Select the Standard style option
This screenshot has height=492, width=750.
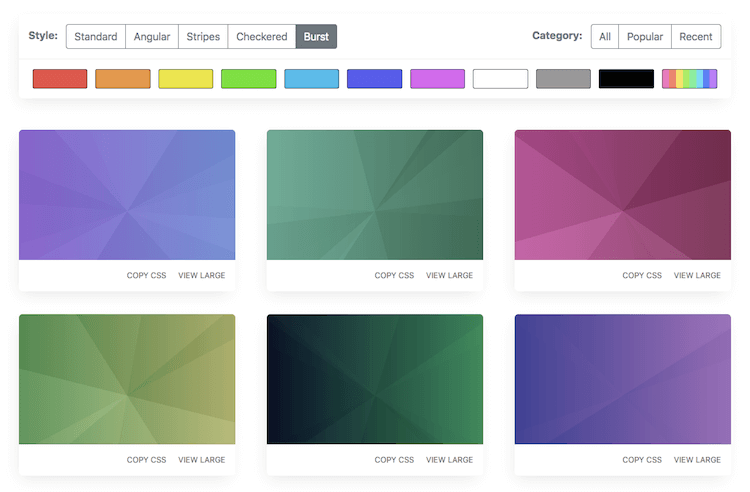coord(96,37)
